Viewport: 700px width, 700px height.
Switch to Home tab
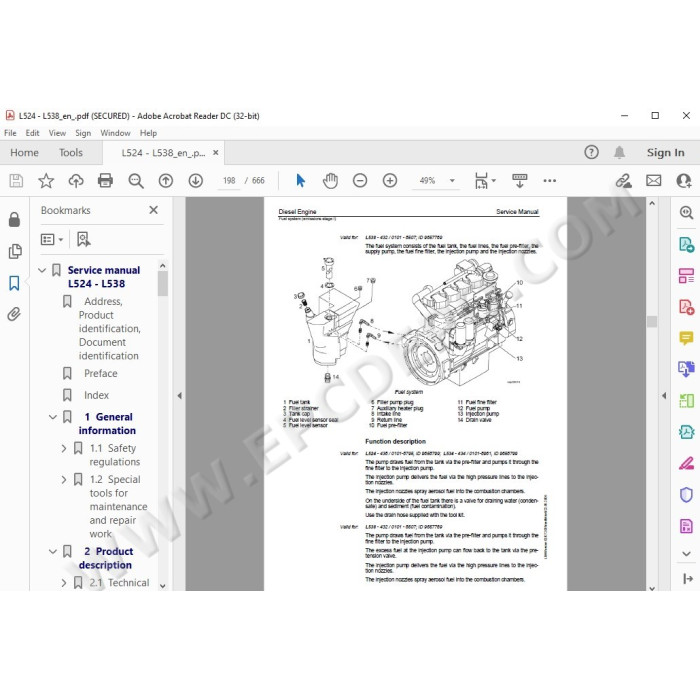tap(25, 153)
